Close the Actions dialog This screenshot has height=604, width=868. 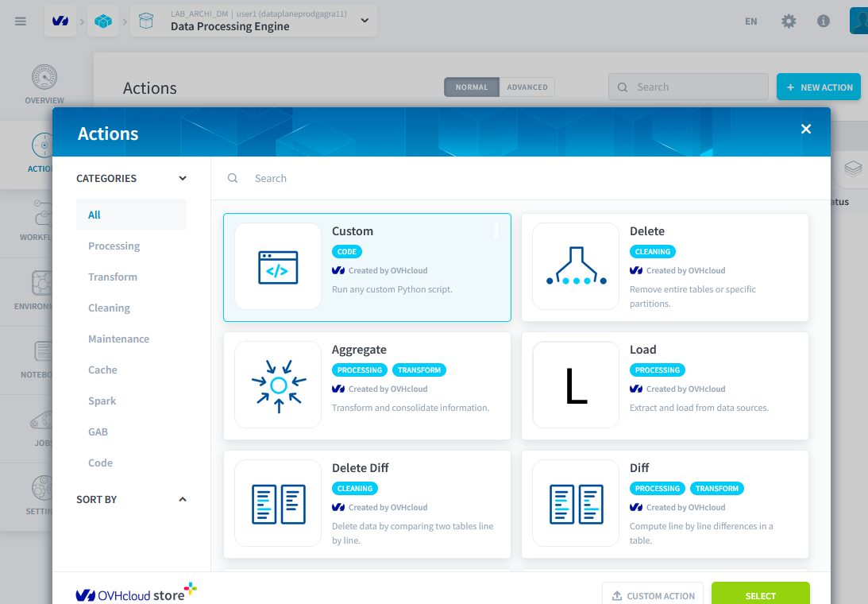(806, 129)
